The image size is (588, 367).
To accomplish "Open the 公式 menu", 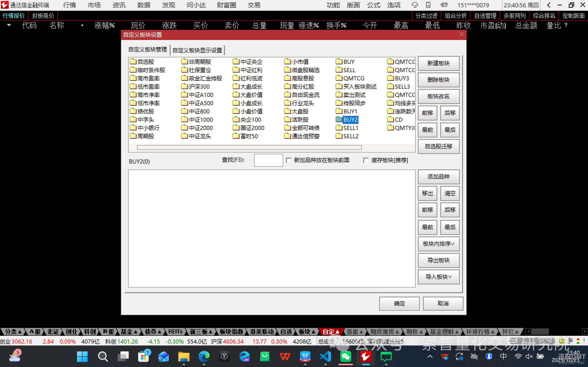I will [x=374, y=5].
